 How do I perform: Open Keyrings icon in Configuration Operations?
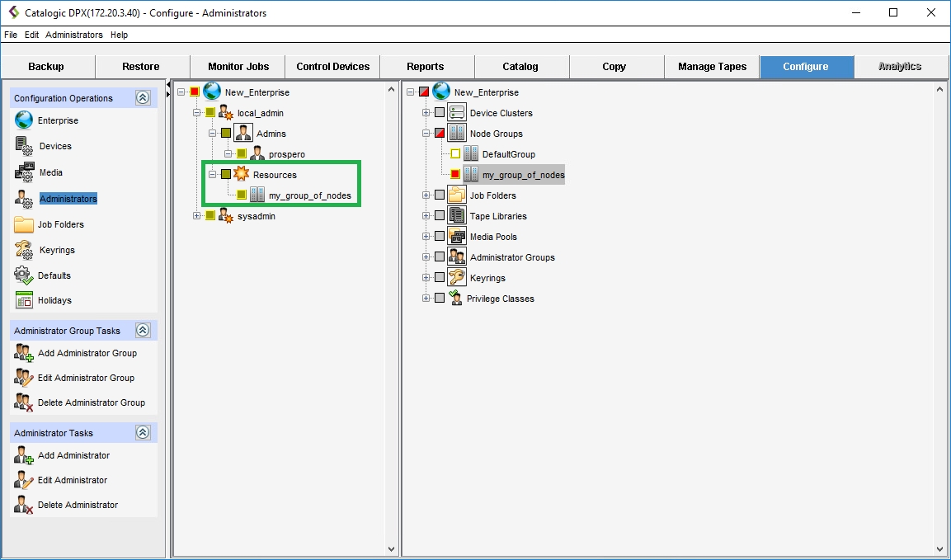coord(24,250)
